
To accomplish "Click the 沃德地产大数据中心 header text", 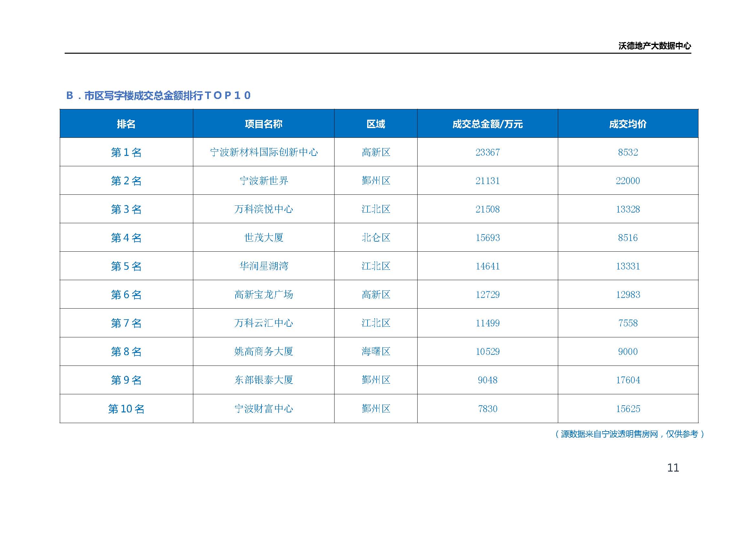I will 654,46.
